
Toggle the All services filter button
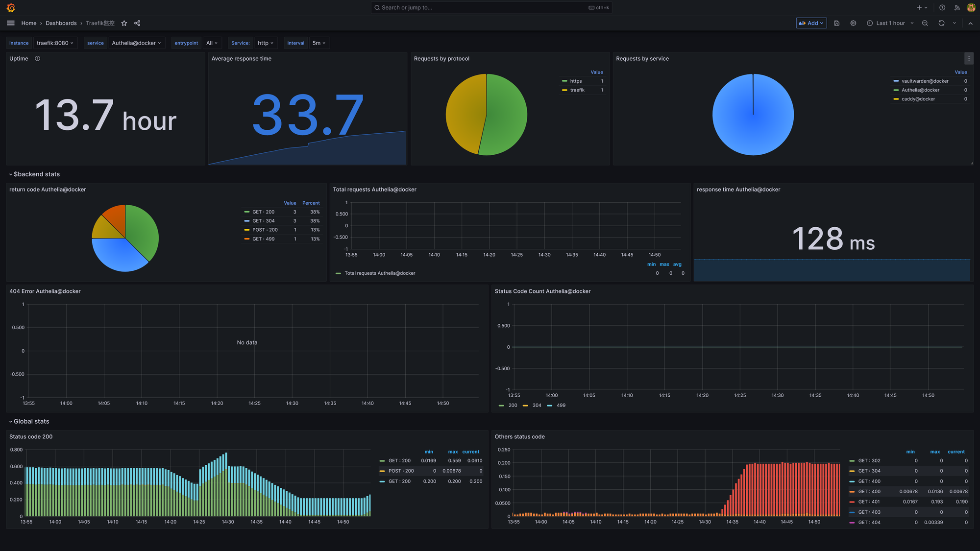pos(211,43)
